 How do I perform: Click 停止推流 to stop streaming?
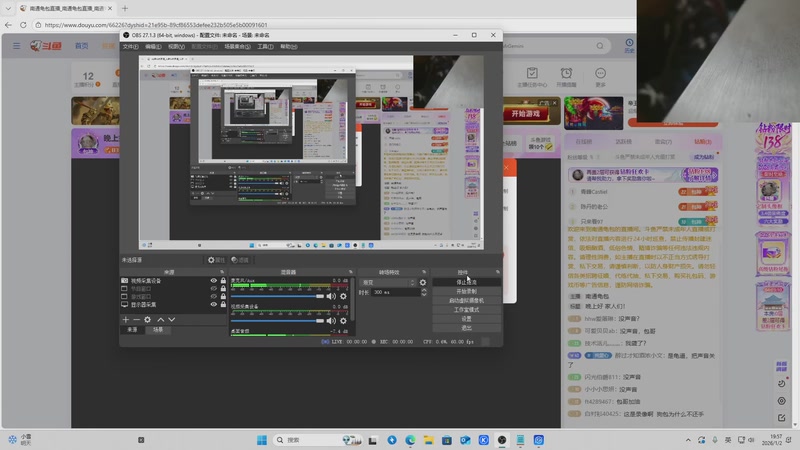466,282
